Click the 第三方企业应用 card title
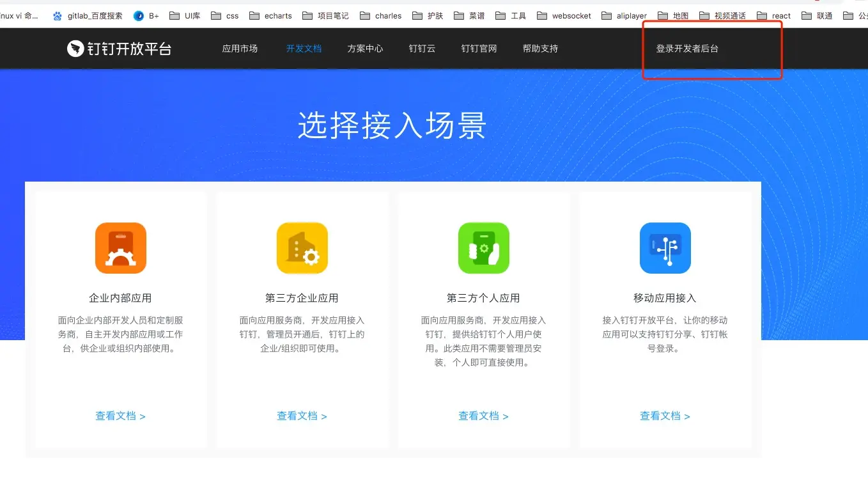This screenshot has height=477, width=868. [x=302, y=298]
